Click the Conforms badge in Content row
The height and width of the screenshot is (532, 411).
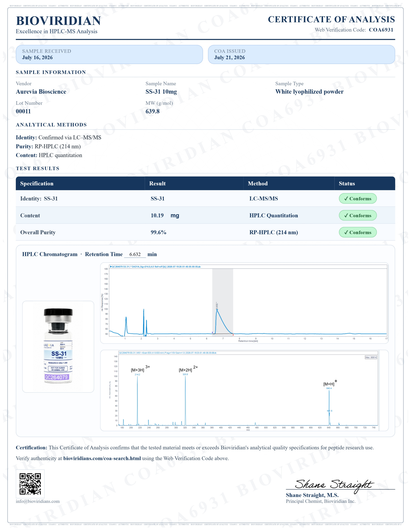coord(358,215)
